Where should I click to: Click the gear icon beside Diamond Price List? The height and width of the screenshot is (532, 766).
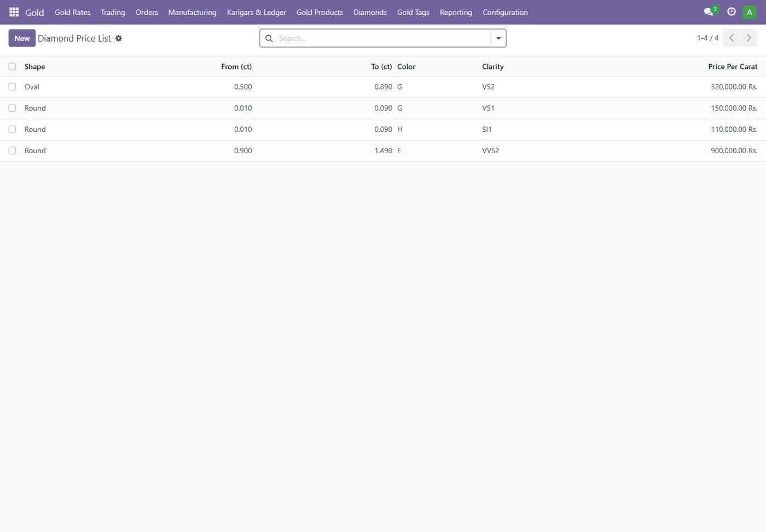[x=119, y=38]
